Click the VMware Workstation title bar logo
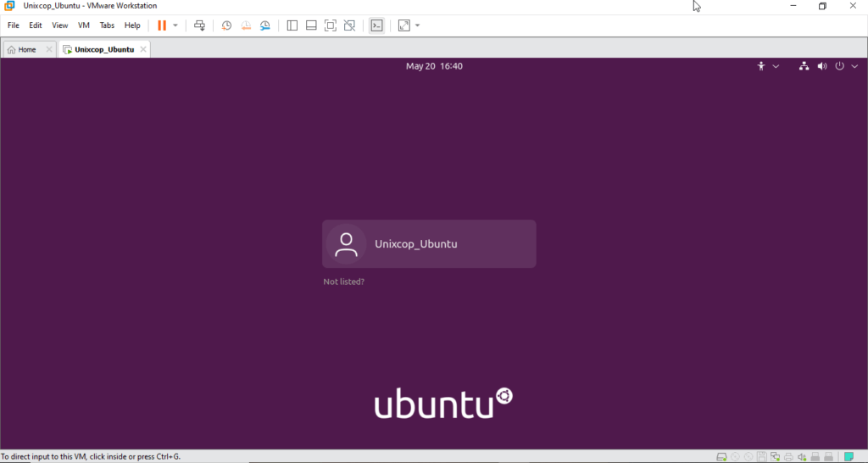Viewport: 868px width, 463px height. [x=8, y=6]
